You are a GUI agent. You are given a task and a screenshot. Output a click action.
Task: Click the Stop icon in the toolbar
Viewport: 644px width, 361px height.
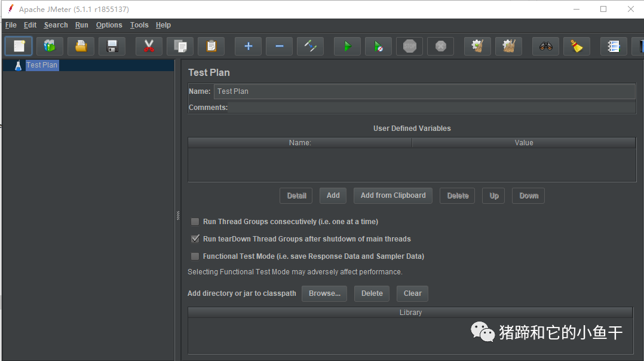(x=409, y=46)
